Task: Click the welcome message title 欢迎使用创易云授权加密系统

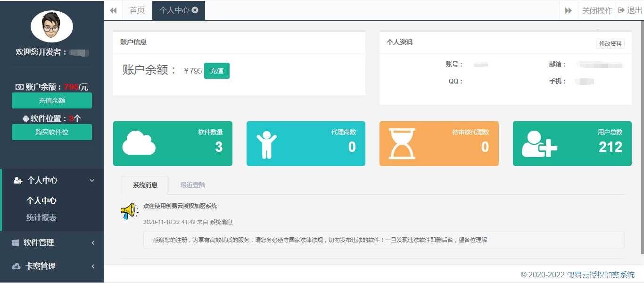Action: pos(180,206)
